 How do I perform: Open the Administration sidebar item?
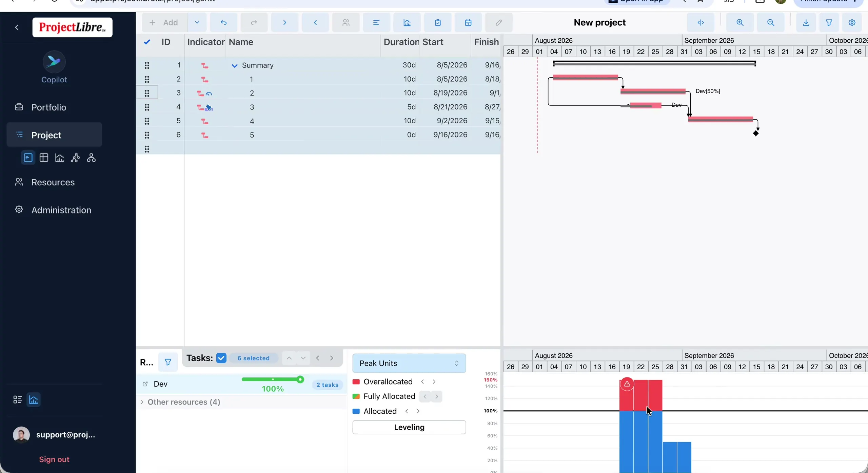tap(54, 210)
